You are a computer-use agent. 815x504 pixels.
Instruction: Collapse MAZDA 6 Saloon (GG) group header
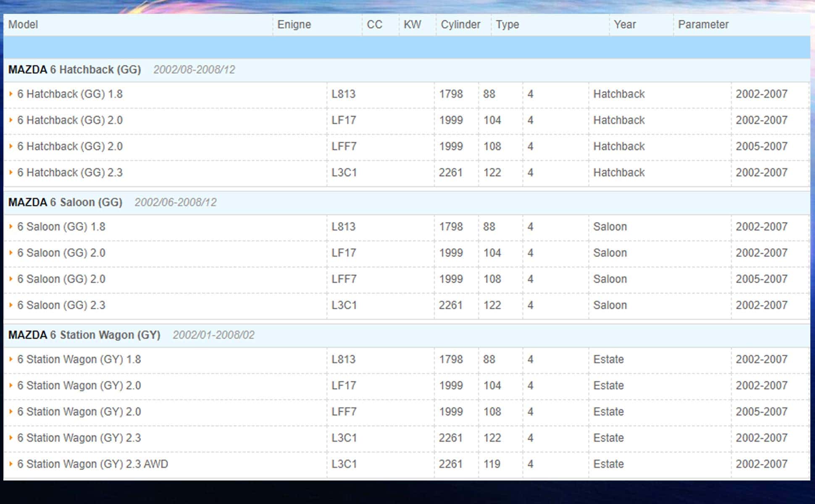point(65,202)
